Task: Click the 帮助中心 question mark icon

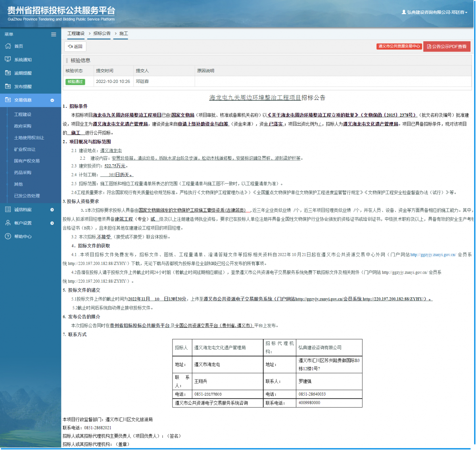Action: pyautogui.click(x=8, y=236)
